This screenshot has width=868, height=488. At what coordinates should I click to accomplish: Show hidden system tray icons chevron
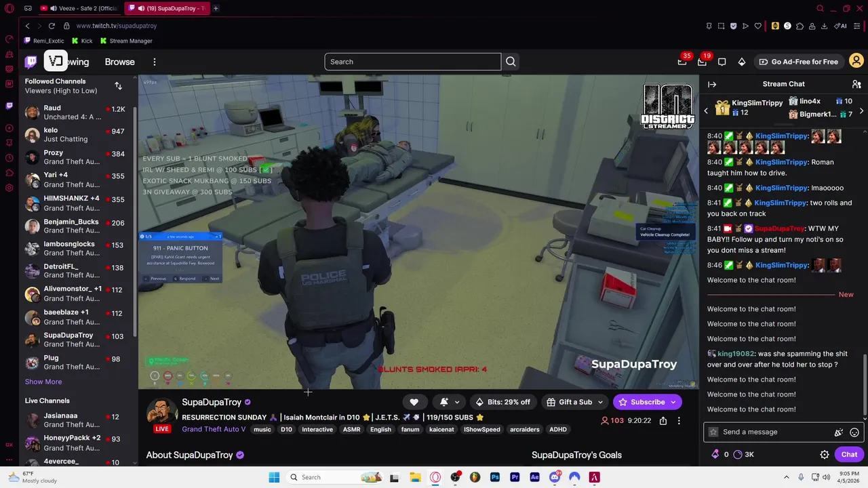(787, 477)
